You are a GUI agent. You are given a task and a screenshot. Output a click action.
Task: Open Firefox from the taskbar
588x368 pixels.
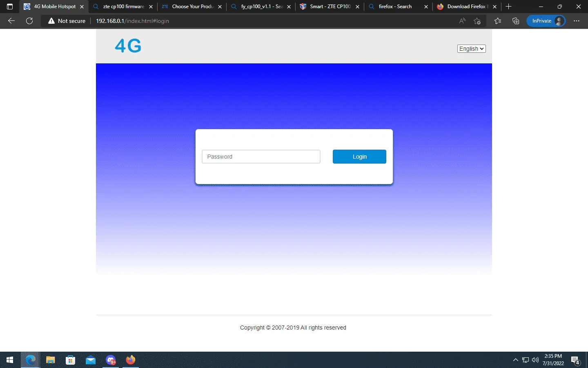click(x=131, y=360)
